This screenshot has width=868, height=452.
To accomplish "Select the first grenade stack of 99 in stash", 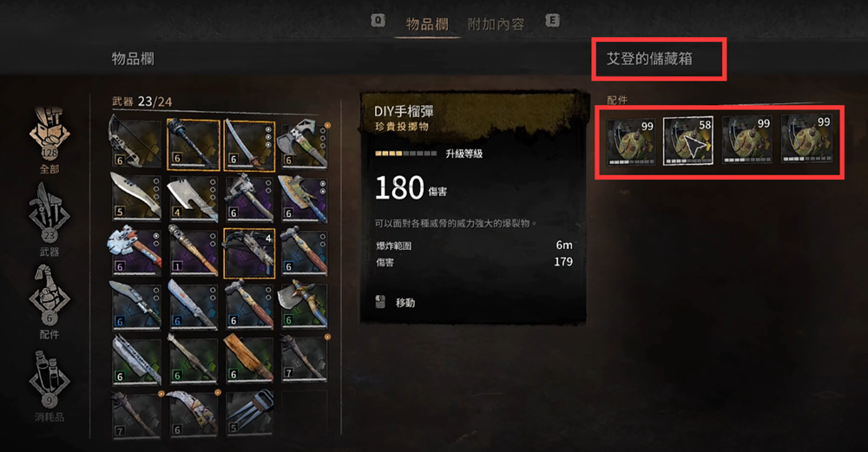I will [x=631, y=141].
